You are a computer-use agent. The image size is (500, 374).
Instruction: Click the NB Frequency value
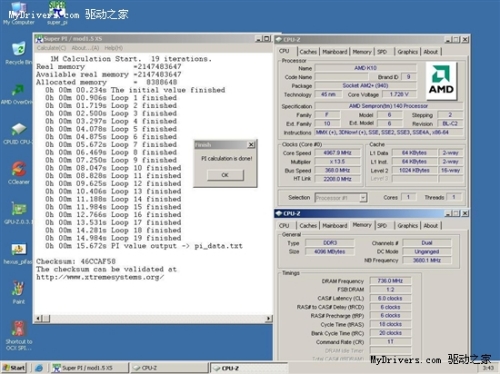[427, 260]
